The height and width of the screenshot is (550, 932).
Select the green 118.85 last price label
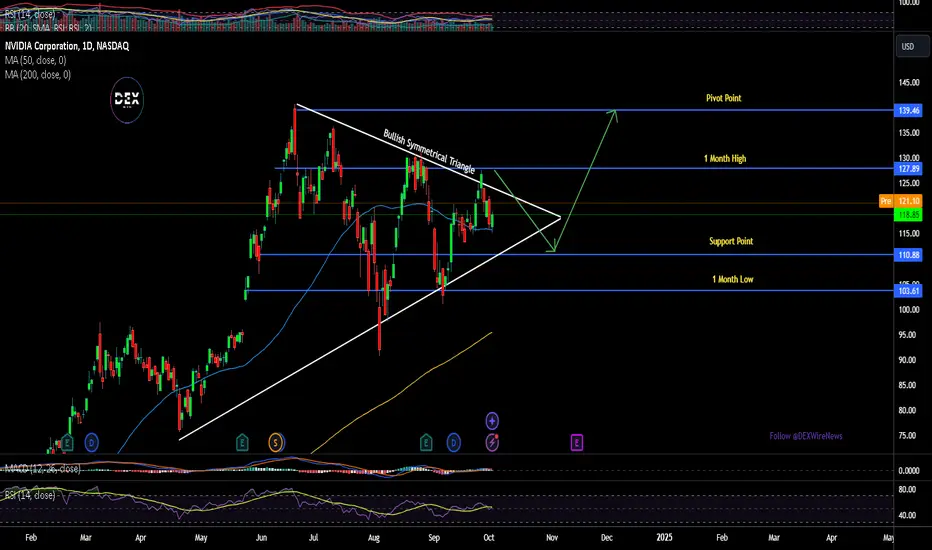point(909,215)
